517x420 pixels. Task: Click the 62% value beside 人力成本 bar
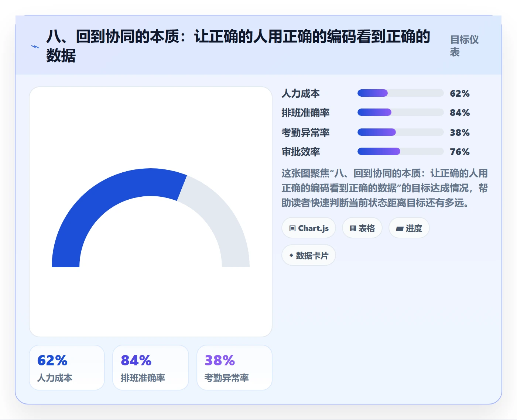coord(460,93)
